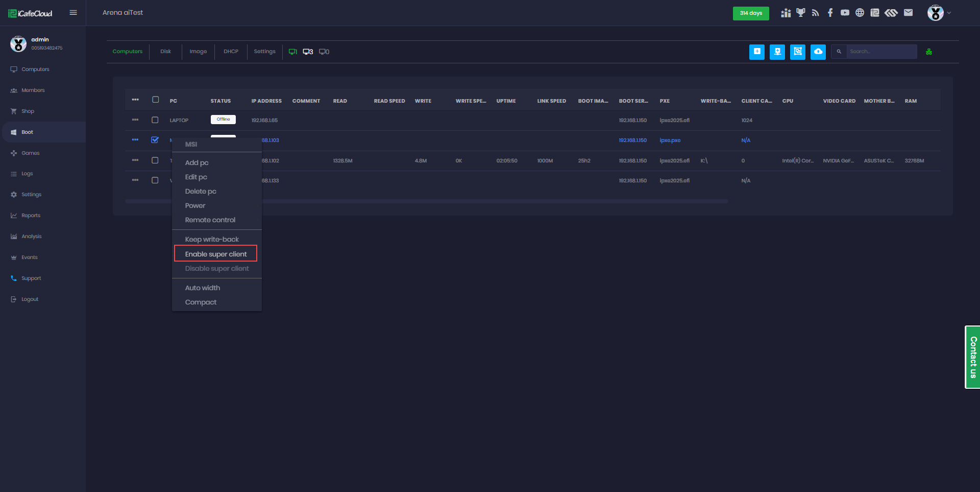Click into the Search input field

coord(881,52)
